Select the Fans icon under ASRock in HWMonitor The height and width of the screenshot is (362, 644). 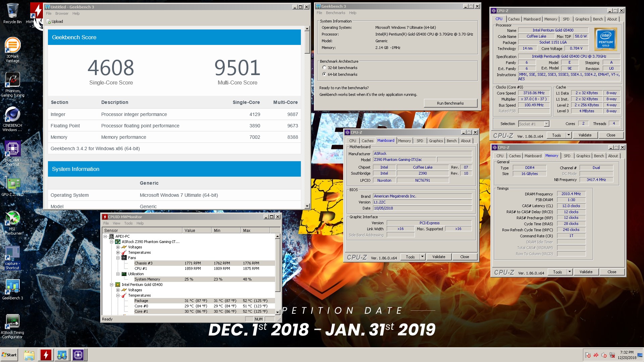(x=124, y=258)
